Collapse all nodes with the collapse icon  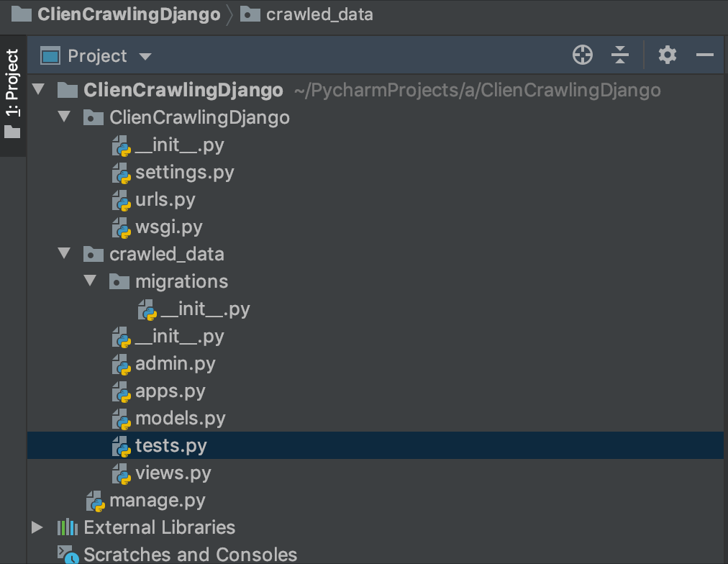[x=620, y=55]
